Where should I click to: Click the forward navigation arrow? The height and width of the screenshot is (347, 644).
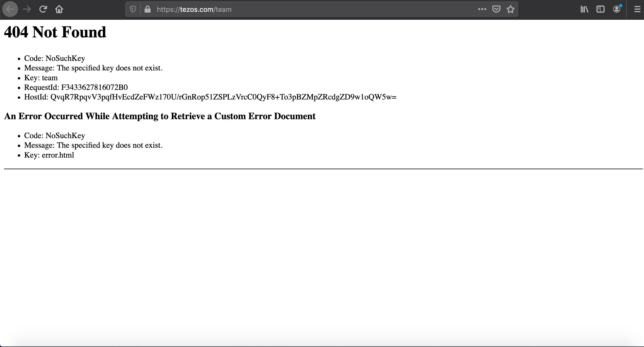pyautogui.click(x=27, y=9)
